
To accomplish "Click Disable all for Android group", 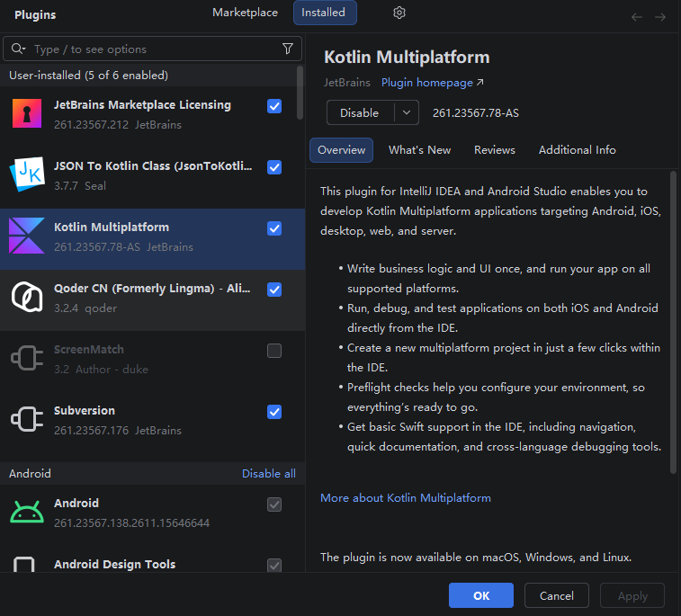I will click(269, 474).
